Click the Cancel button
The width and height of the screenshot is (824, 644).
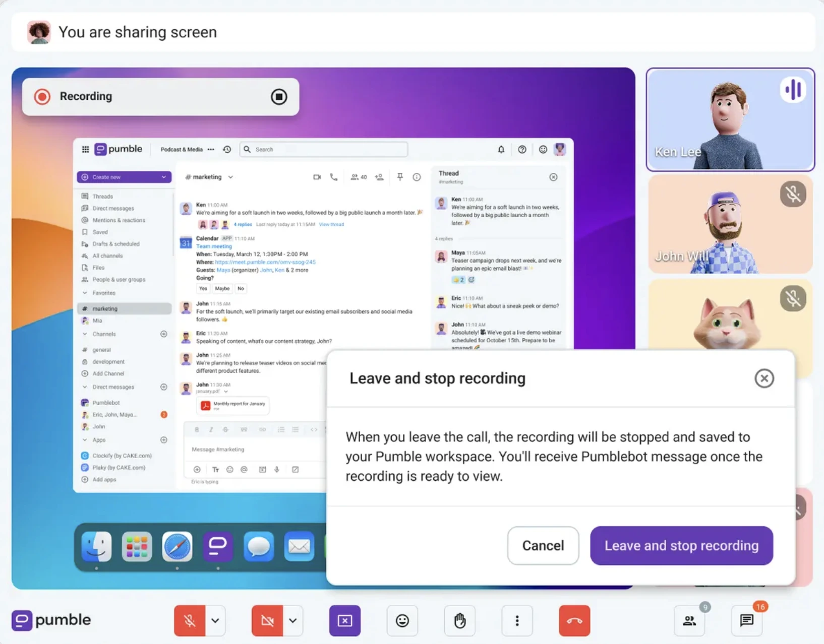pyautogui.click(x=543, y=545)
